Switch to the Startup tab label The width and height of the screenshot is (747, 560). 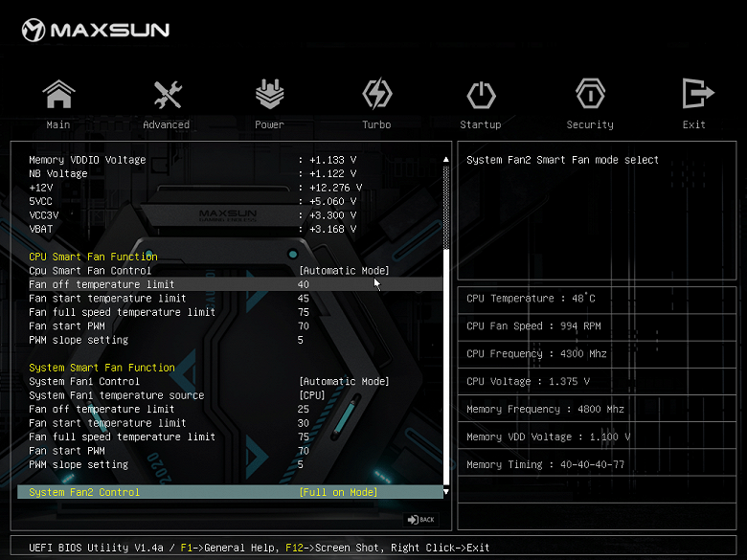(480, 124)
